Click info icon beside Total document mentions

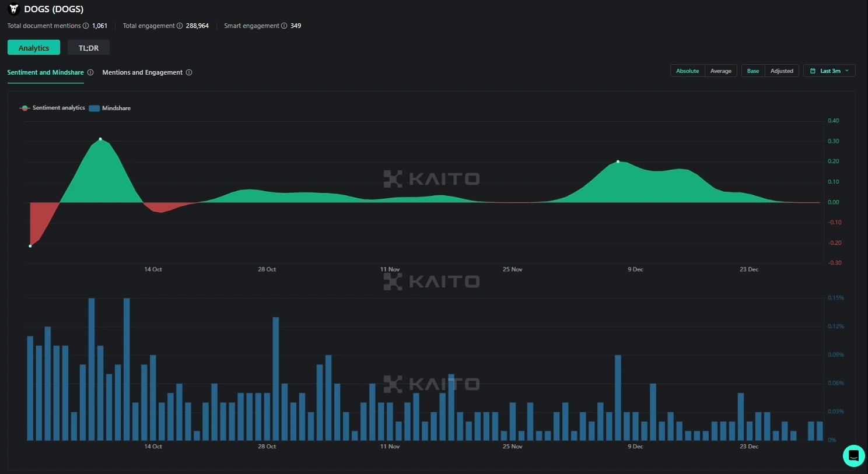[86, 26]
